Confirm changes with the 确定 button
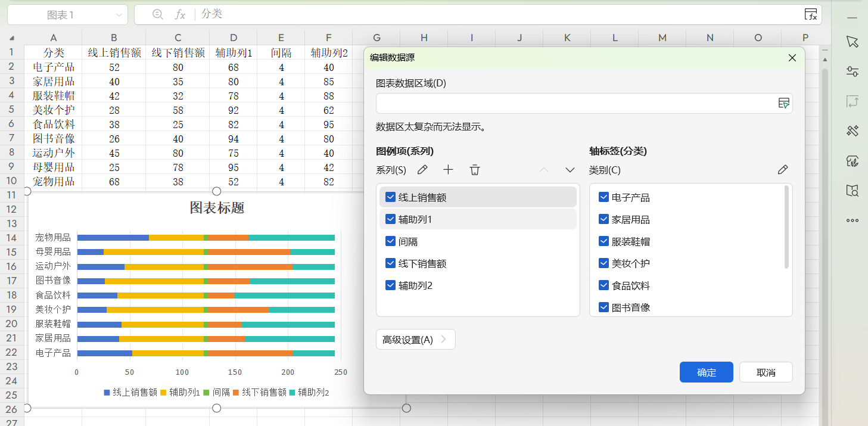 coord(706,372)
